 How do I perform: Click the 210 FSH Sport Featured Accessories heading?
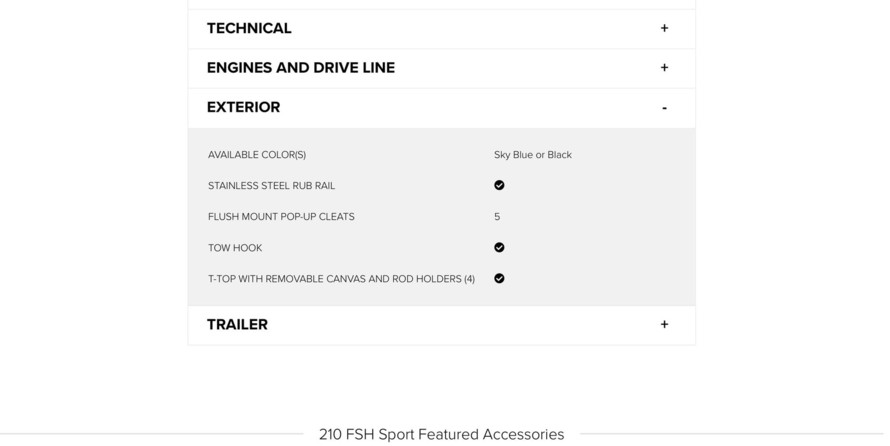[441, 434]
